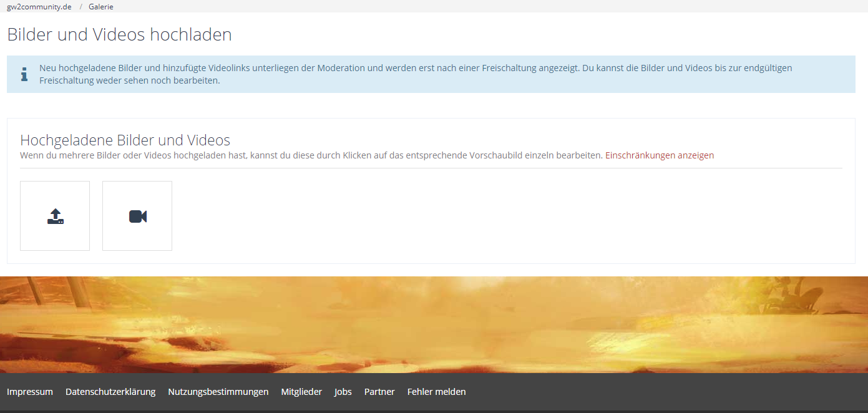
Task: Open Datenschutzerklärung in the footer
Action: coord(110,392)
